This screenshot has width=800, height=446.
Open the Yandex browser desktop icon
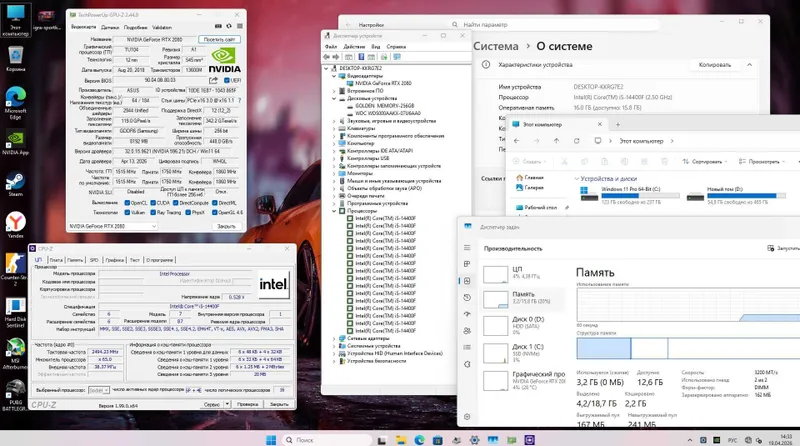point(15,226)
